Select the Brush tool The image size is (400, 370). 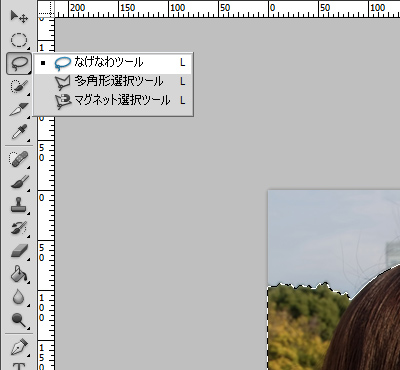(x=19, y=182)
